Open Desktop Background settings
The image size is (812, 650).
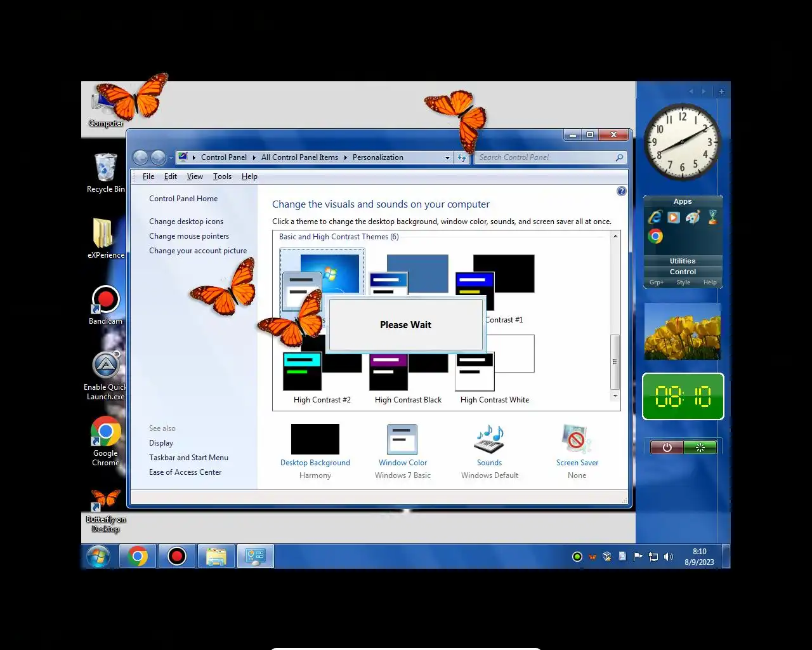pos(315,451)
